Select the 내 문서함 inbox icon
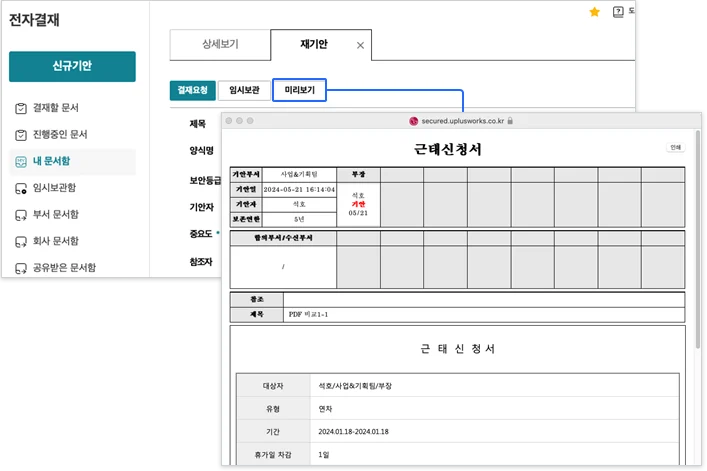The height and width of the screenshot is (471, 707). 21,161
